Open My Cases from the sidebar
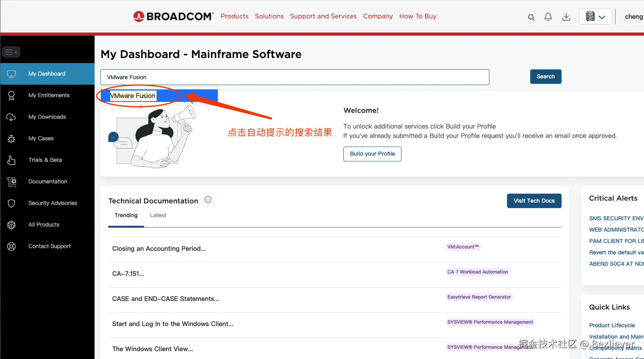The width and height of the screenshot is (644, 359). 40,138
